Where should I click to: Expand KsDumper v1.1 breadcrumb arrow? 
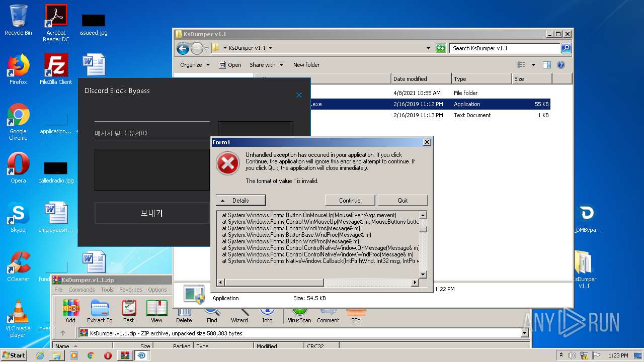(270, 48)
